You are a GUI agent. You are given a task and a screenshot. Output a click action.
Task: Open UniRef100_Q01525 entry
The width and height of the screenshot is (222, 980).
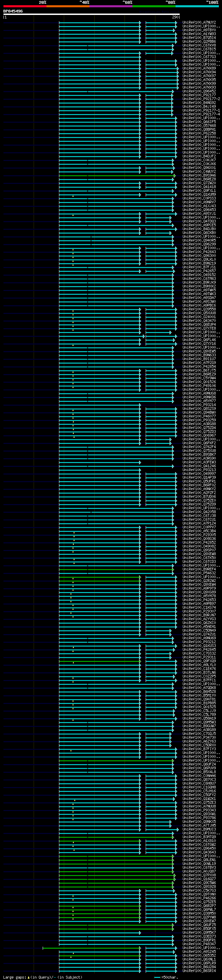click(199, 707)
